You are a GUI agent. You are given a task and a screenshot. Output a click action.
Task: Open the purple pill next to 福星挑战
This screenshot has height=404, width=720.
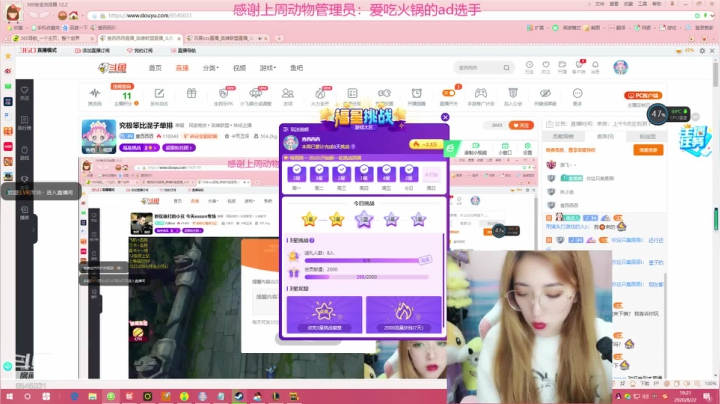tap(179, 148)
